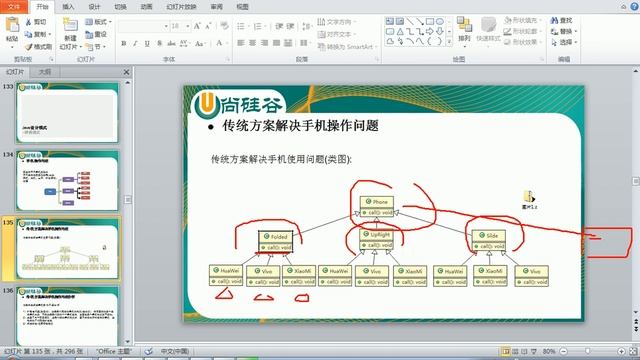
Task: Switch to the Design (设计) tab
Action: tap(94, 7)
